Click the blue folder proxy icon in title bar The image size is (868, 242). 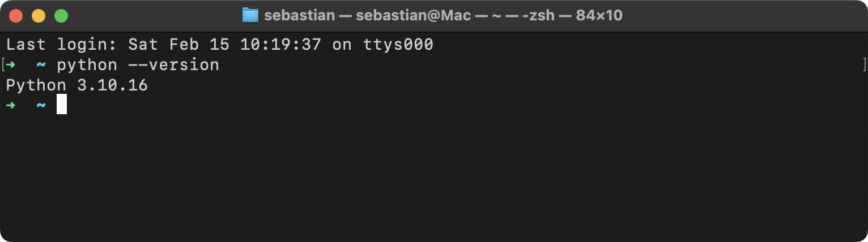pos(250,15)
